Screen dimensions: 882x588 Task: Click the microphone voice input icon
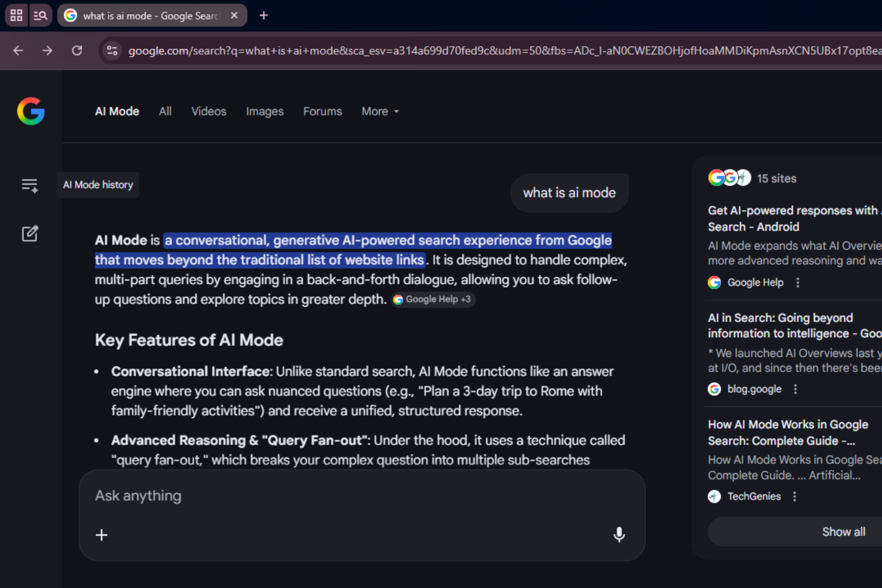click(619, 534)
